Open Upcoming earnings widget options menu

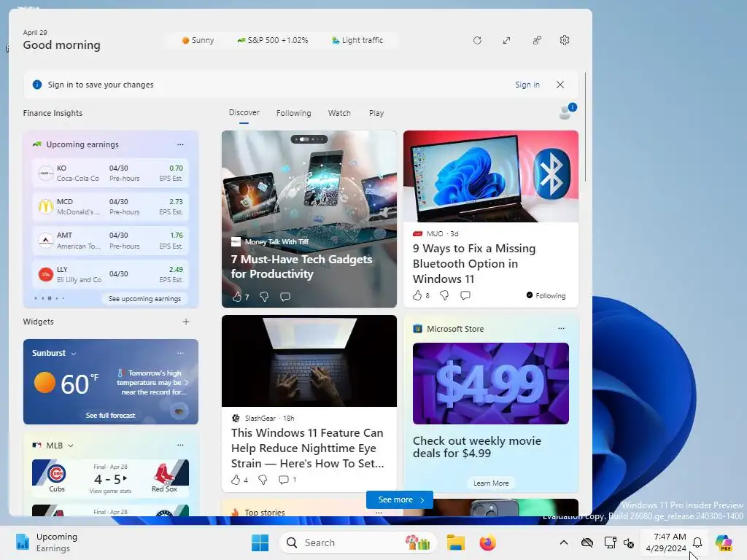(x=180, y=144)
